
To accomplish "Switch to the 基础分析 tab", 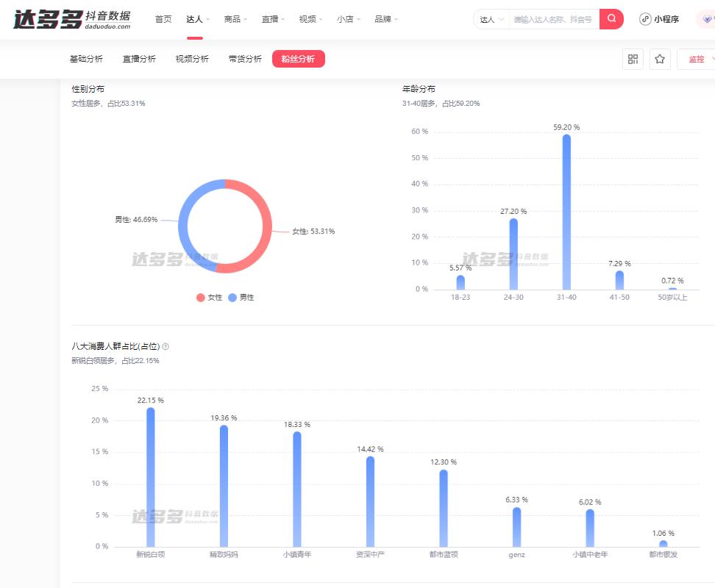I will pyautogui.click(x=86, y=59).
